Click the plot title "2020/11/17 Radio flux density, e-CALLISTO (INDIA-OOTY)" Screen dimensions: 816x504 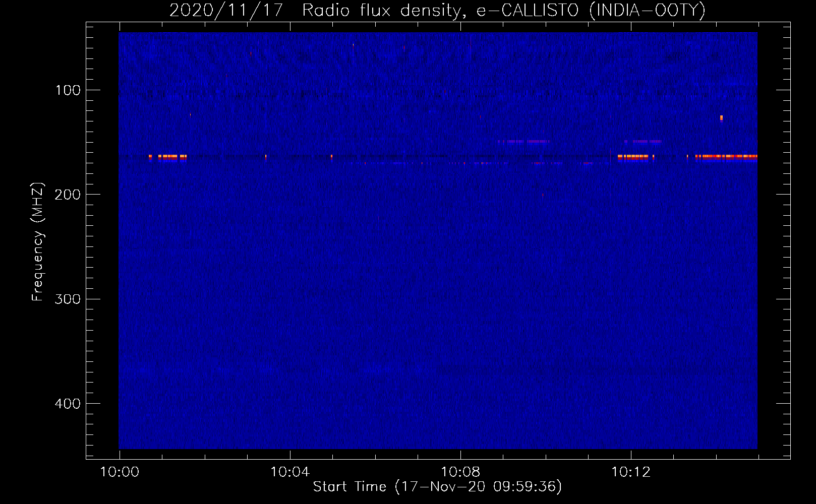[x=437, y=10]
